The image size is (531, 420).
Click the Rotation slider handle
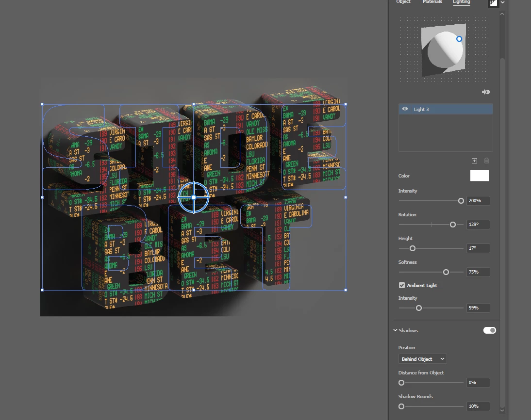[x=452, y=225]
